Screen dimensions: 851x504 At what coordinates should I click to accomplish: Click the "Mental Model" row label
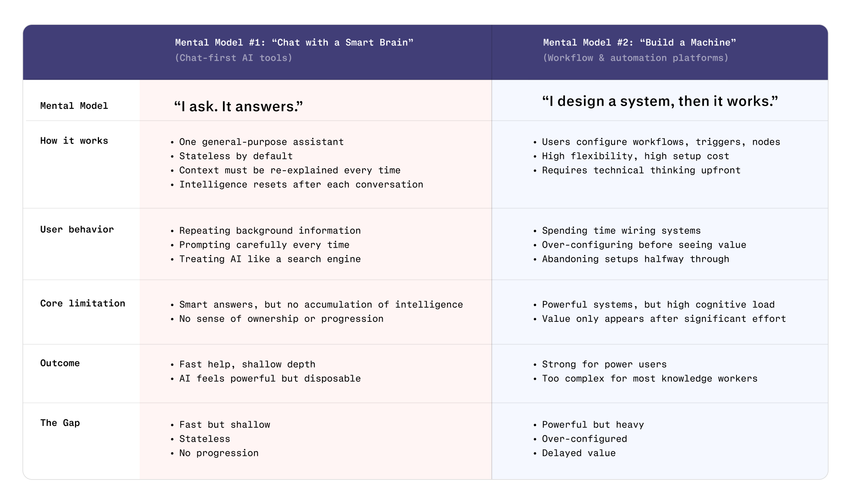(x=74, y=106)
